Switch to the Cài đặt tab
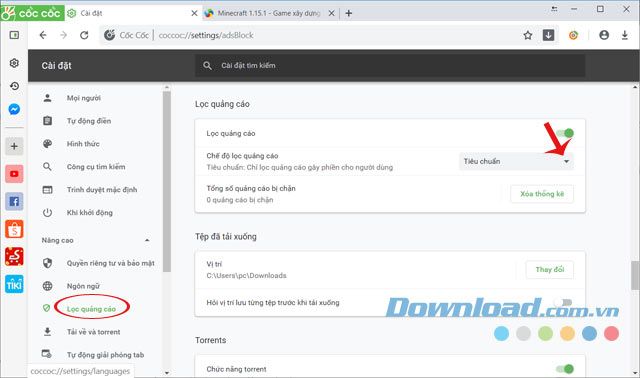This screenshot has height=378, width=640. [x=133, y=13]
